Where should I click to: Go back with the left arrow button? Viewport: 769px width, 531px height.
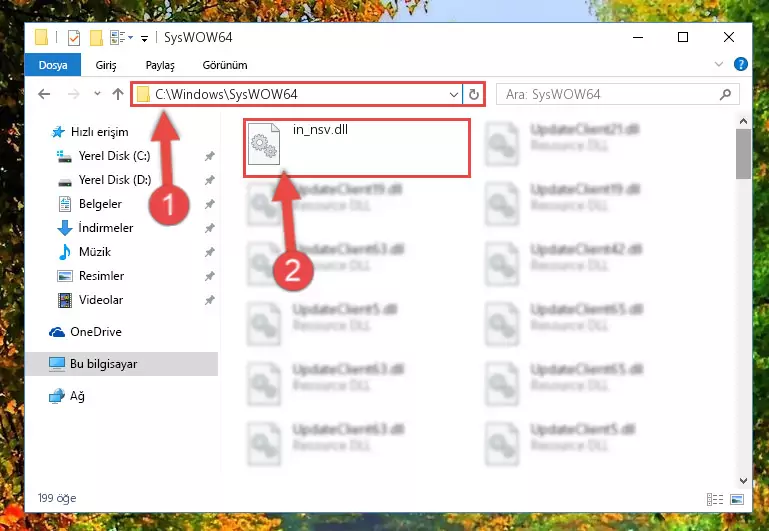point(44,94)
